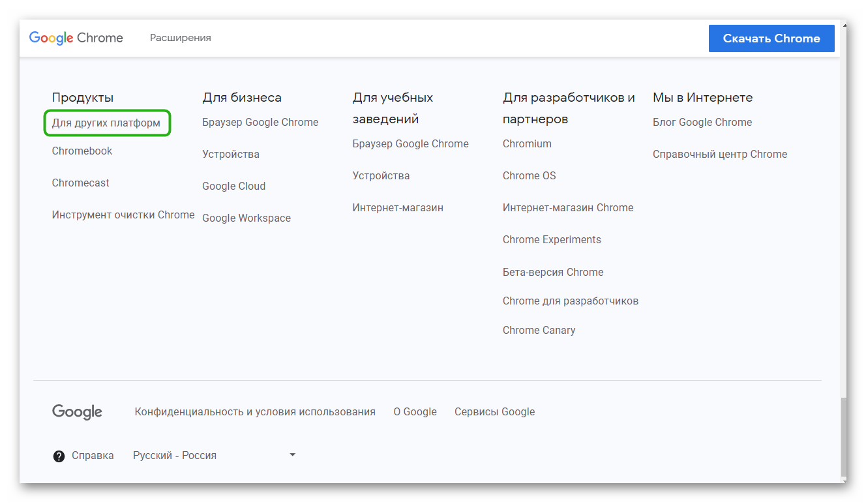Open the Chrome OS link
Viewport: 866px width, 504px height.
point(530,175)
